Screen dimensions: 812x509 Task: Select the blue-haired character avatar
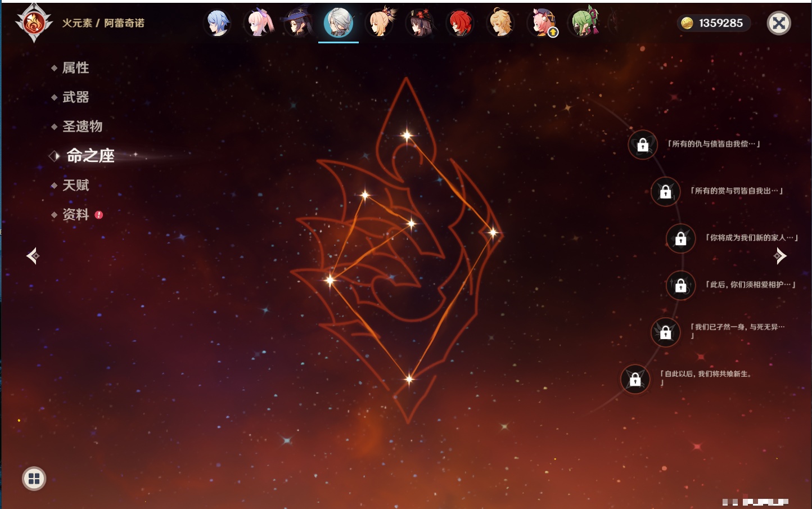pos(218,24)
